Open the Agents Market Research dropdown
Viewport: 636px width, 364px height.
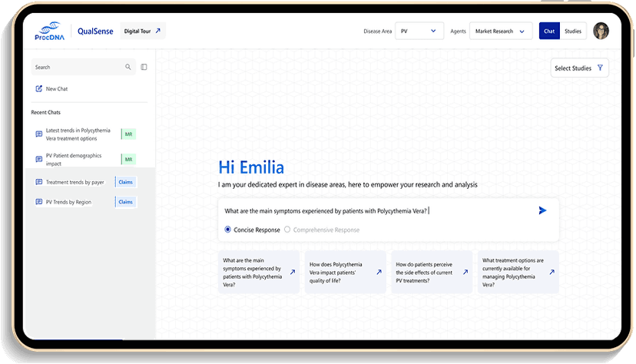[501, 31]
